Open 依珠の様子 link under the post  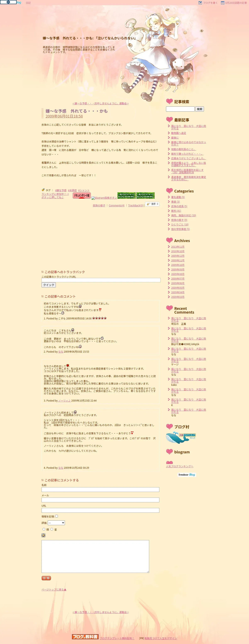[99, 206]
